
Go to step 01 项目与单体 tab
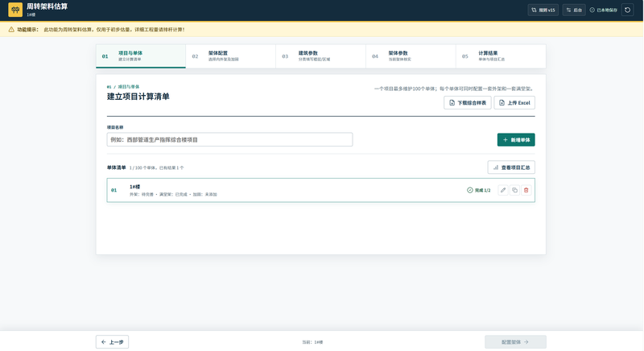(141, 56)
